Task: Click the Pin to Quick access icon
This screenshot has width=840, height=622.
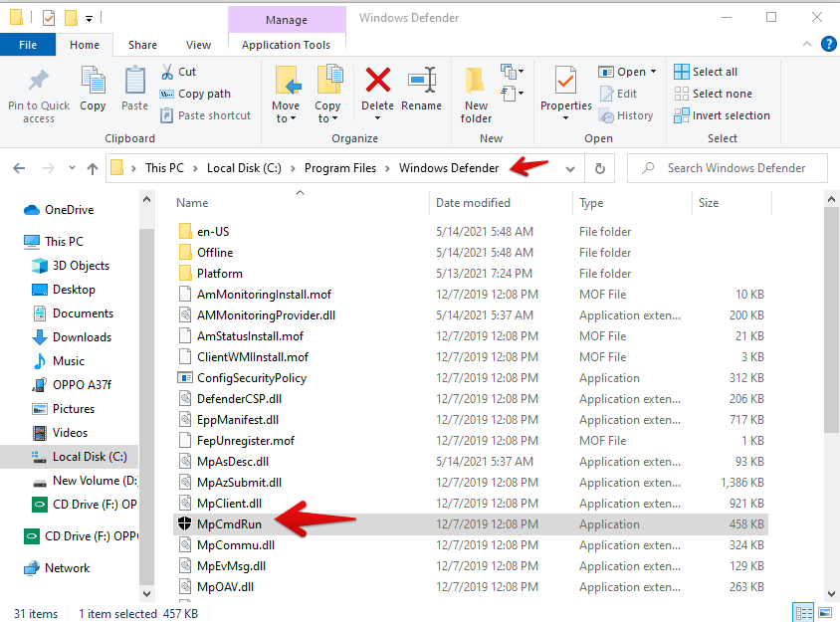Action: tap(39, 81)
